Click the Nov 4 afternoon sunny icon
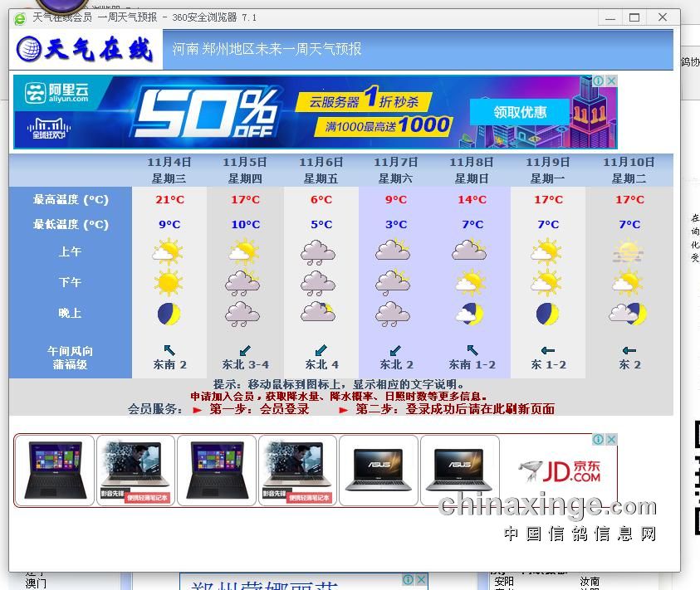Viewport: 700px width, 590px height. 169,282
